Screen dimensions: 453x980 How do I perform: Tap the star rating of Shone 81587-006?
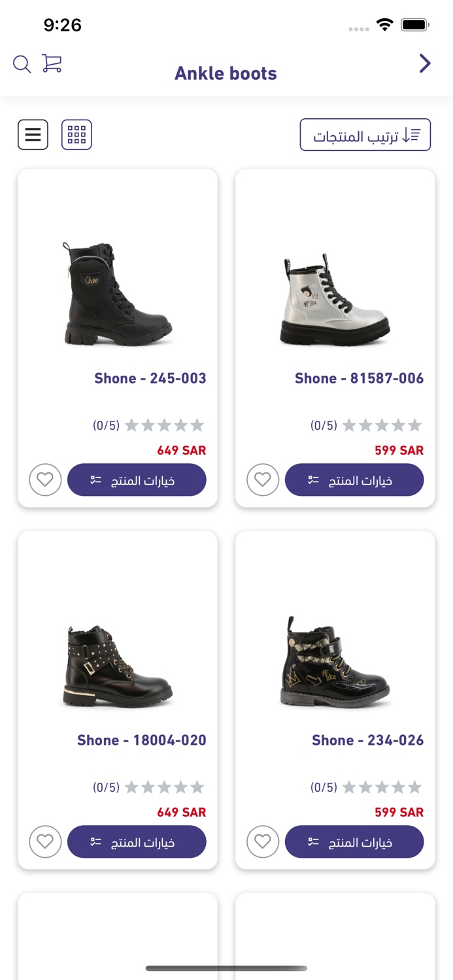coord(382,426)
